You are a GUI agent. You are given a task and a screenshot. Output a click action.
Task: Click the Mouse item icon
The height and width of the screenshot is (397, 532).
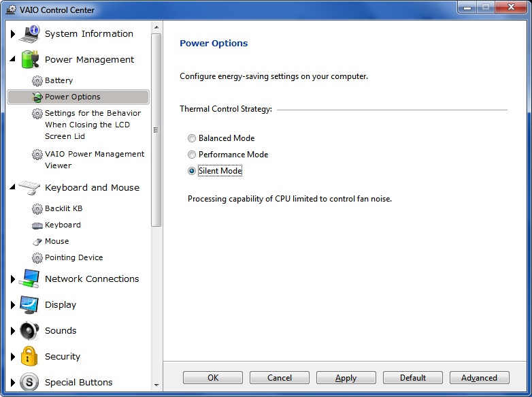point(37,242)
